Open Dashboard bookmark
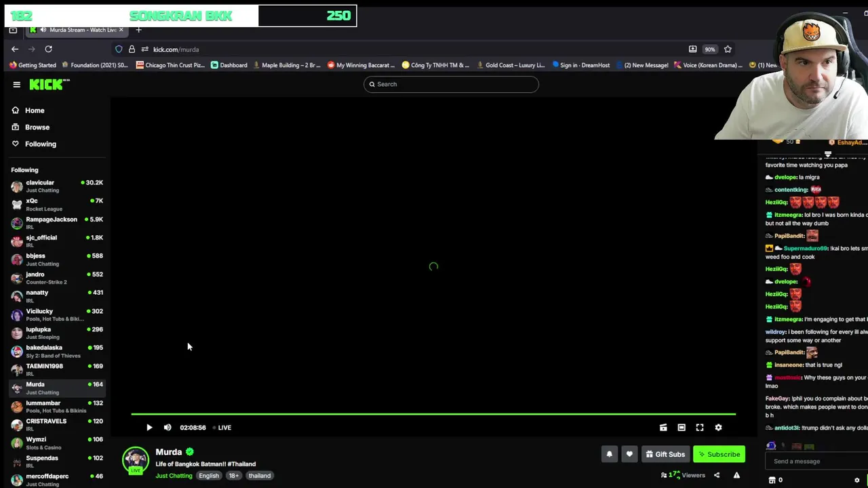This screenshot has height=488, width=868. pos(229,65)
